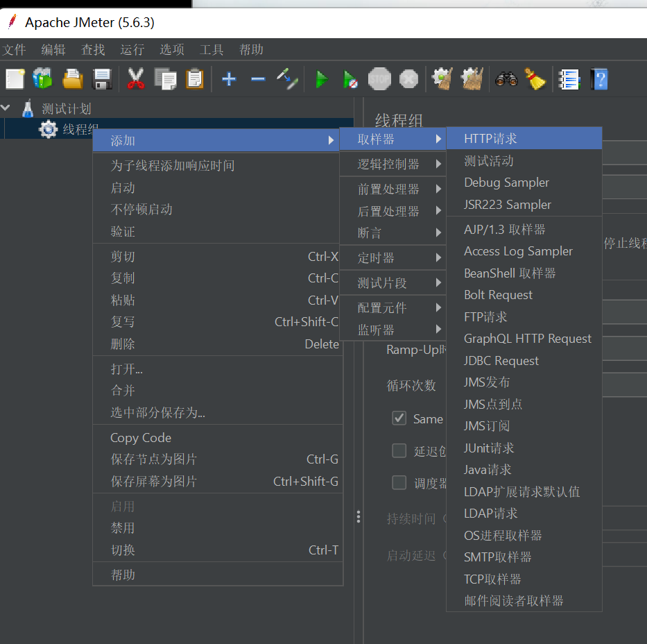The width and height of the screenshot is (647, 644).
Task: Click Copy Code menu entry
Action: click(218, 438)
